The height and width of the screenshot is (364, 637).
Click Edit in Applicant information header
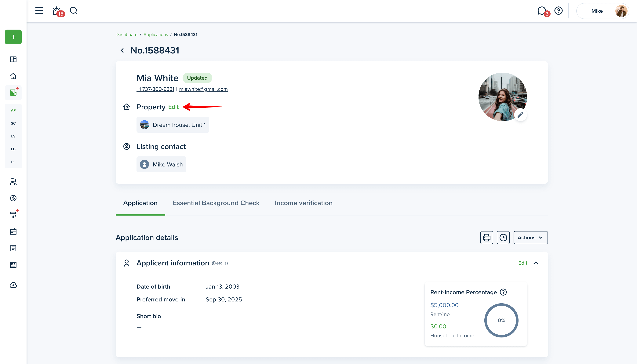pyautogui.click(x=522, y=263)
